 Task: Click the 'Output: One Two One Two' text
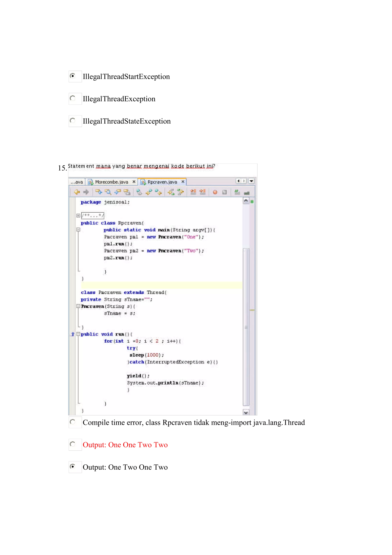125,467
